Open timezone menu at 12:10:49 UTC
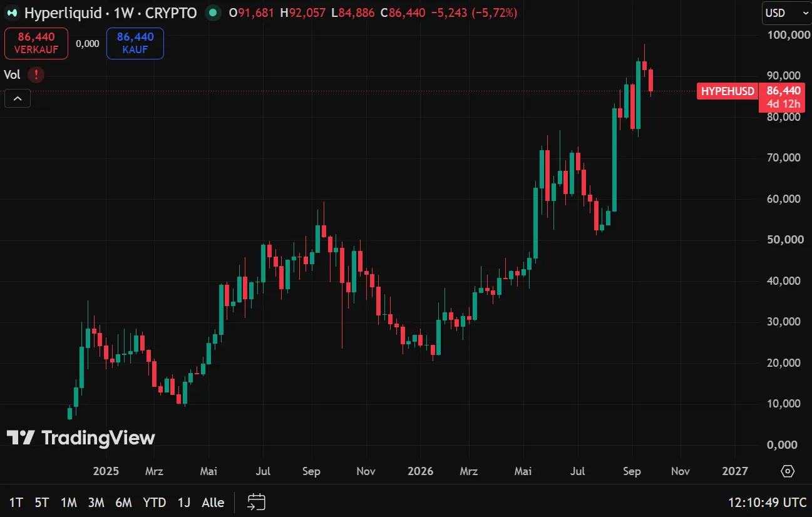This screenshot has width=812, height=517. click(767, 502)
